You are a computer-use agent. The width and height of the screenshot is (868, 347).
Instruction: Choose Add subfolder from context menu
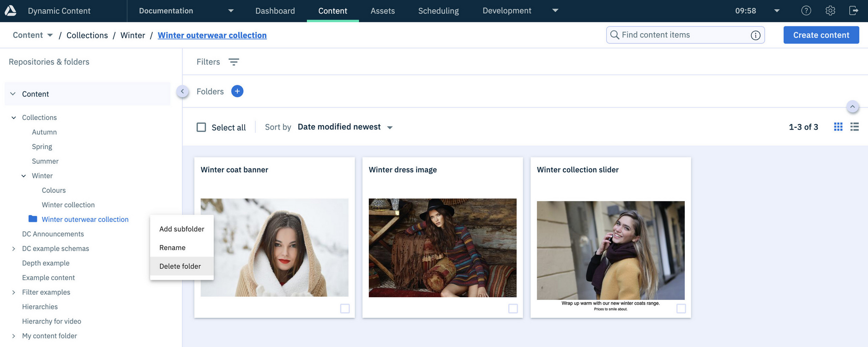point(182,229)
